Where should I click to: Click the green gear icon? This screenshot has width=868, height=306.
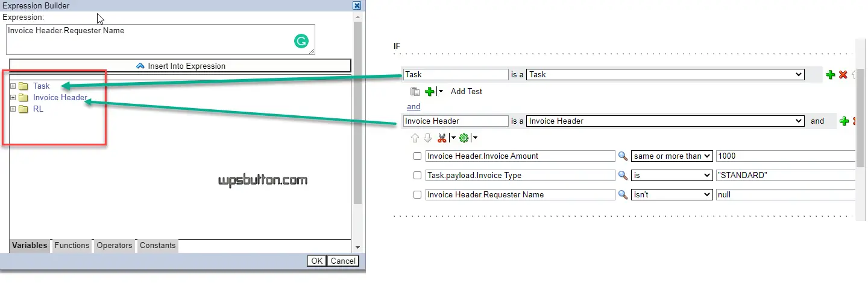coord(464,138)
